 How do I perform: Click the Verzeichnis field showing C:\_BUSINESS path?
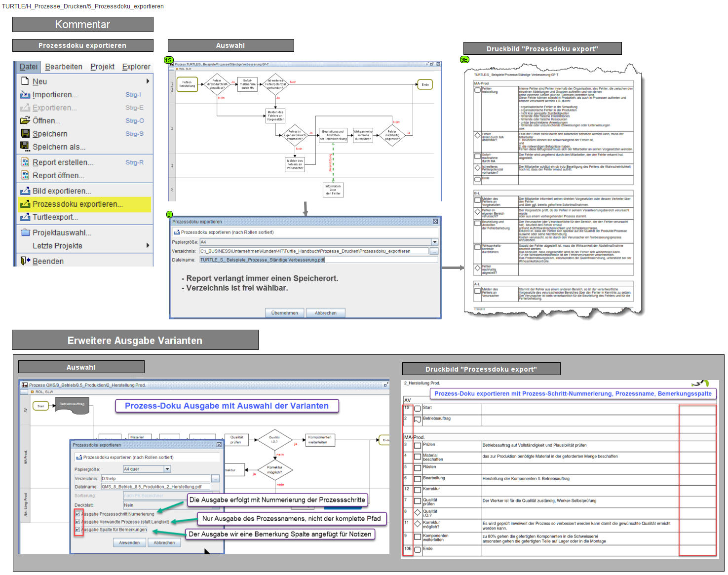pyautogui.click(x=314, y=251)
